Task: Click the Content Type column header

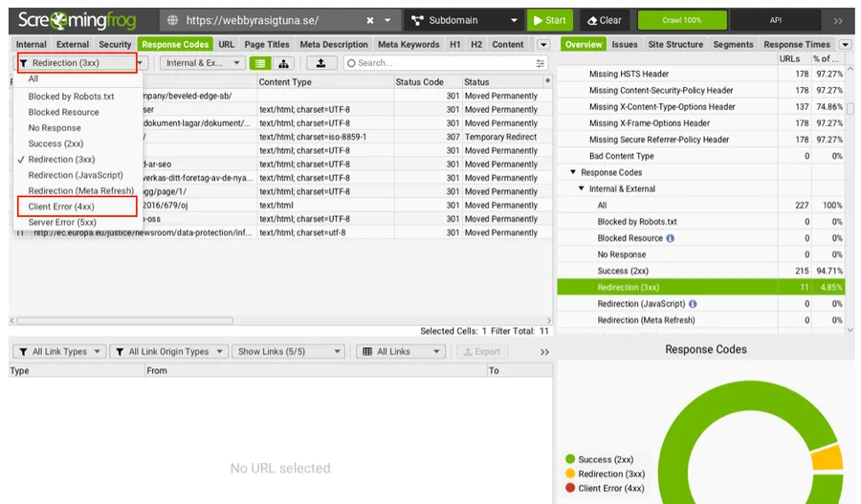Action: (x=325, y=82)
